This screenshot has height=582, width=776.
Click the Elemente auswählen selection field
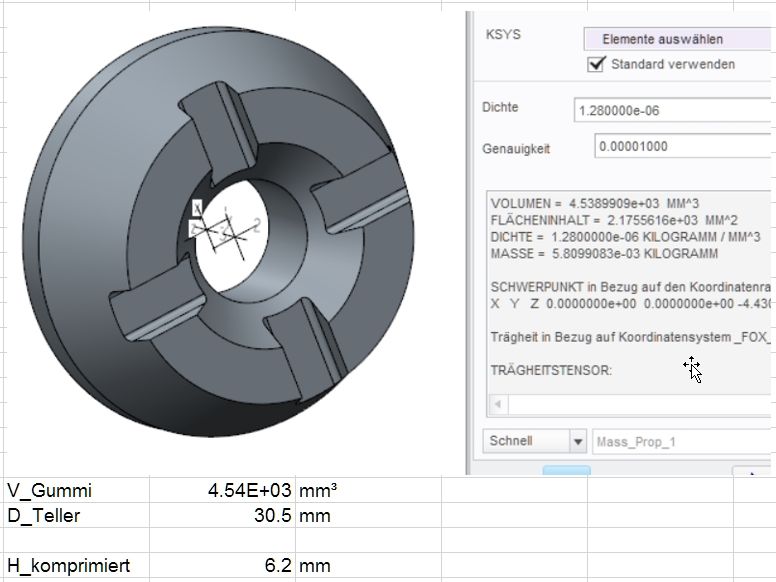676,40
